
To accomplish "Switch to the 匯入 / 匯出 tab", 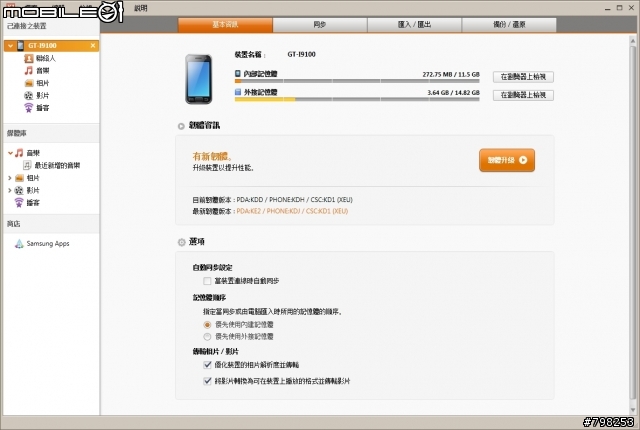I will 414,24.
